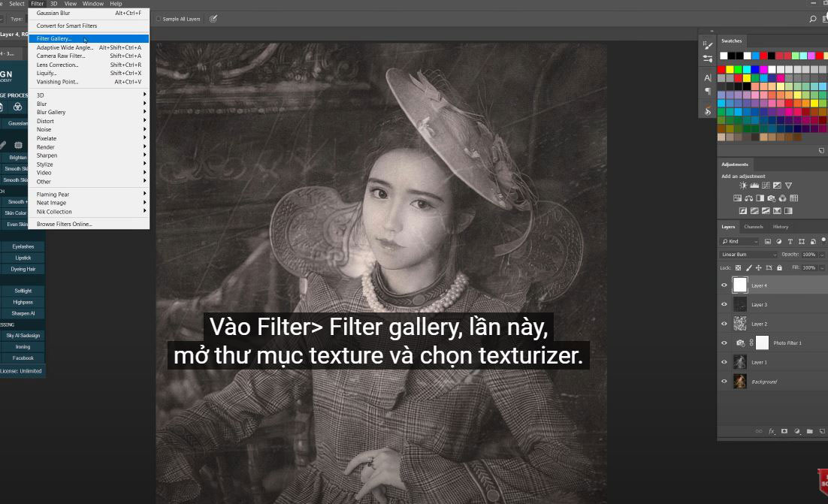Click the Sharpen AI plugin button

pyautogui.click(x=23, y=313)
